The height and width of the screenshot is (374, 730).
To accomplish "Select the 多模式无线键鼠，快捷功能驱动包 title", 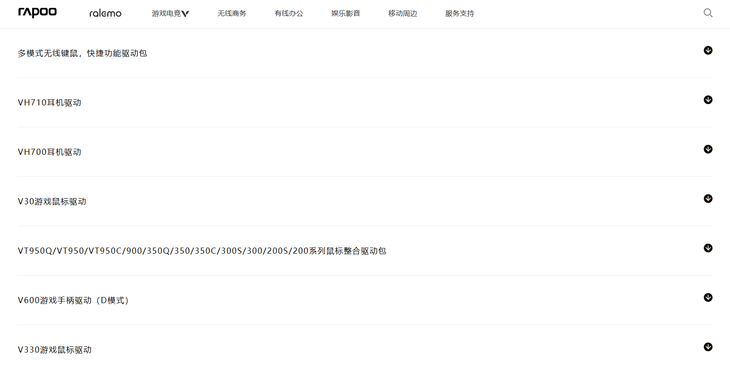I will point(82,53).
